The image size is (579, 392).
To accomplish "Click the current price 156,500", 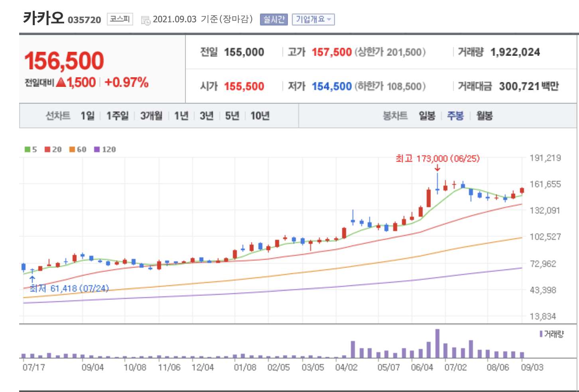I will tap(64, 61).
